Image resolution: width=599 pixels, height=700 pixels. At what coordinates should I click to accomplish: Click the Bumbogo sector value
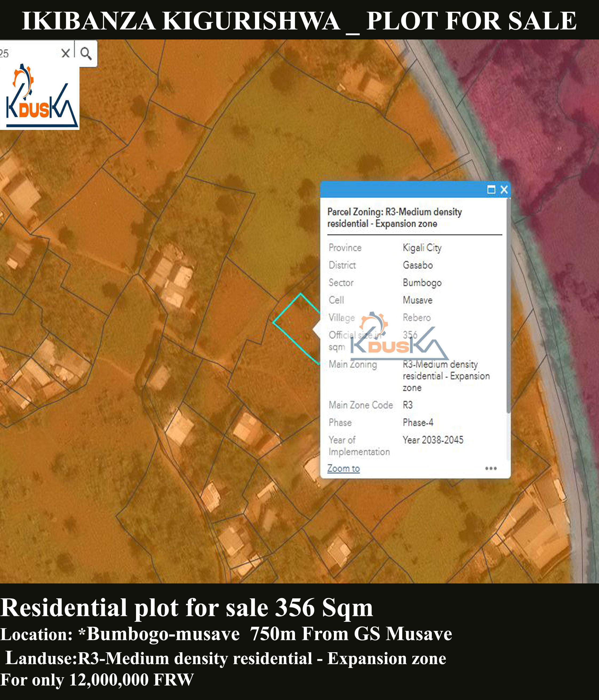pos(422,283)
